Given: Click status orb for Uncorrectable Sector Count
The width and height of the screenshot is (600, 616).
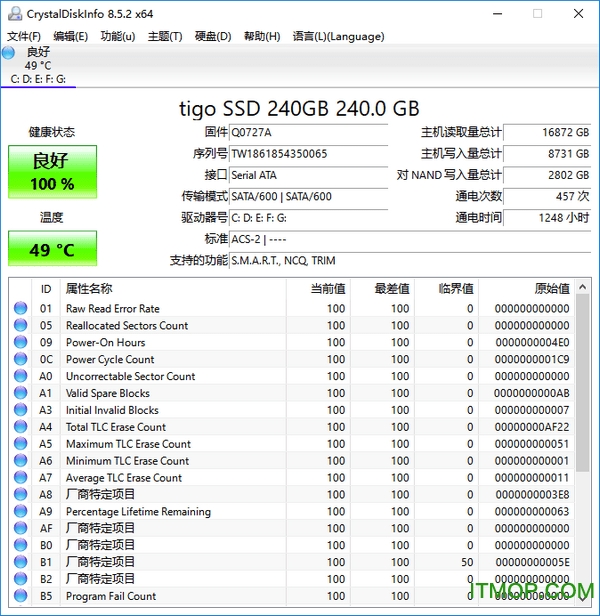Looking at the screenshot, I should pos(20,376).
